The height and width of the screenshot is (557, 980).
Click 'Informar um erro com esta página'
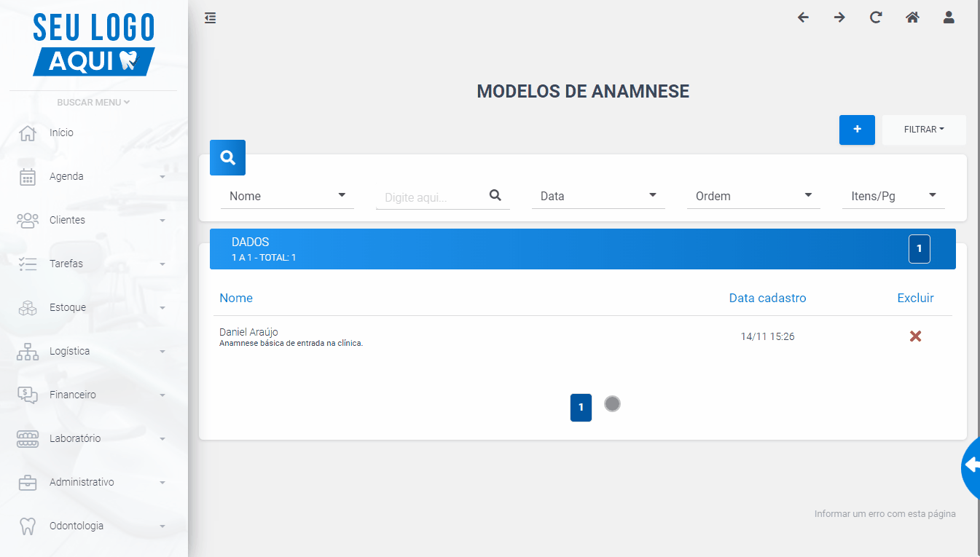coord(885,514)
